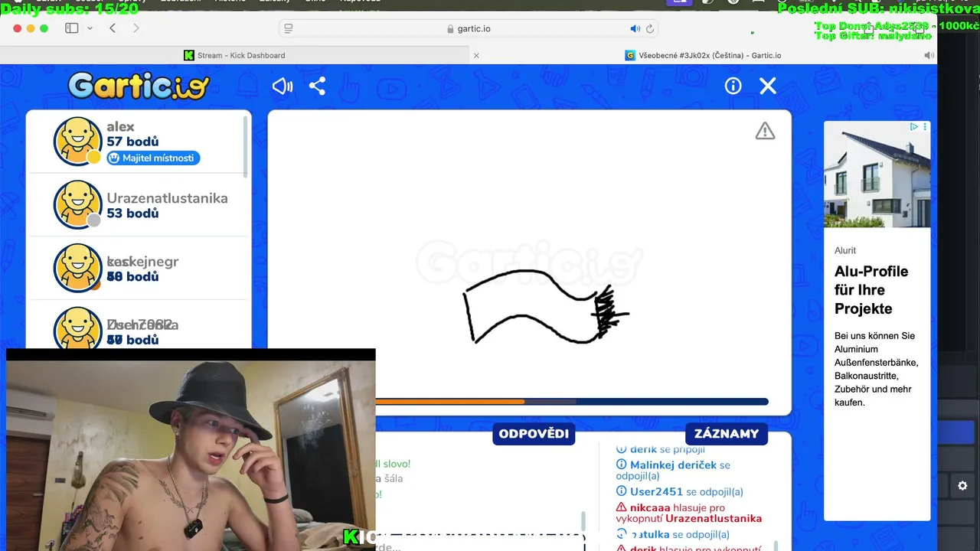This screenshot has width=980, height=551.
Task: Mute the Gartic.io tab speaker icon
Action: [x=929, y=55]
